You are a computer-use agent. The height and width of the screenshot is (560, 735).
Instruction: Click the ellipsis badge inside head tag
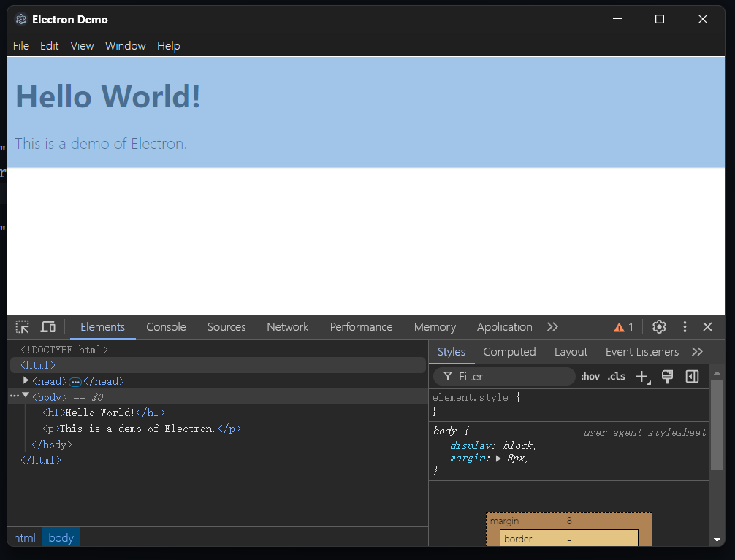(75, 382)
